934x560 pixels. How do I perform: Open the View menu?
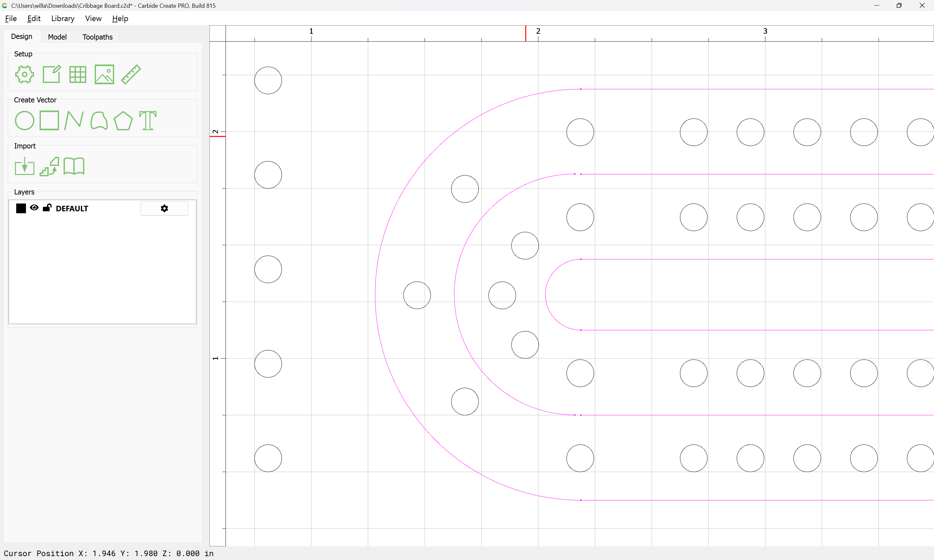click(93, 18)
